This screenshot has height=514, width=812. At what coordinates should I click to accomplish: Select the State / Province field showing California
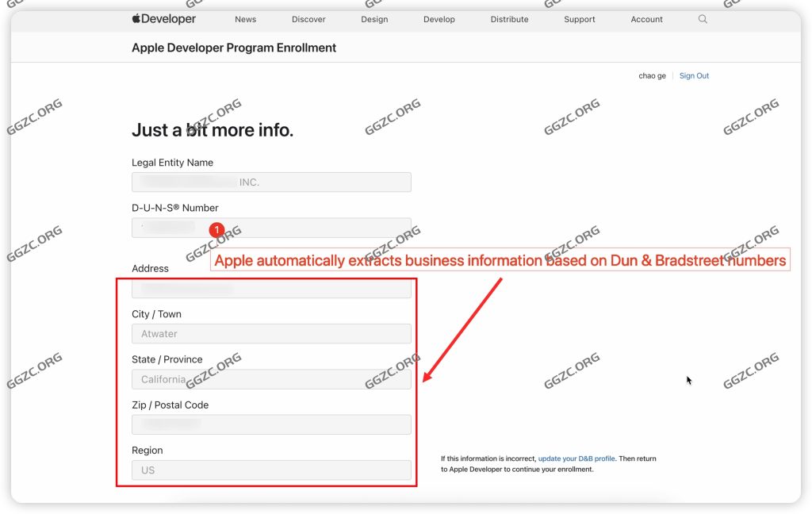click(x=271, y=379)
